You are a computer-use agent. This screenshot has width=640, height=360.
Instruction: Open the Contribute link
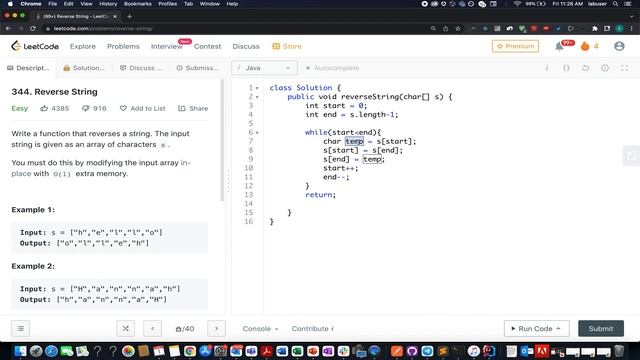coord(312,329)
